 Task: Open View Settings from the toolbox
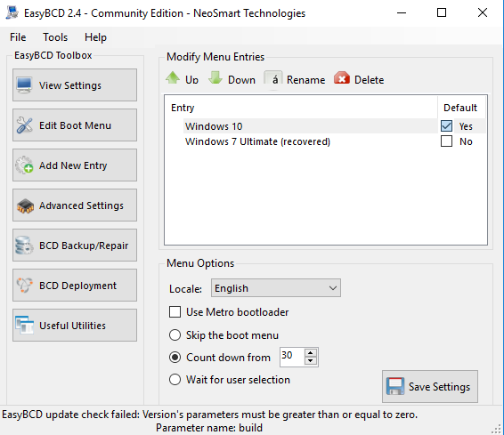tap(75, 85)
